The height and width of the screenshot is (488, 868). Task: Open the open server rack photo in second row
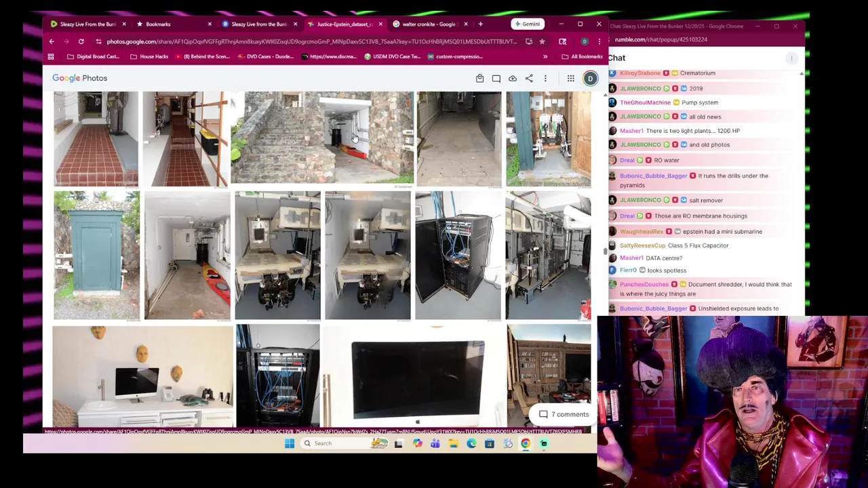point(458,256)
